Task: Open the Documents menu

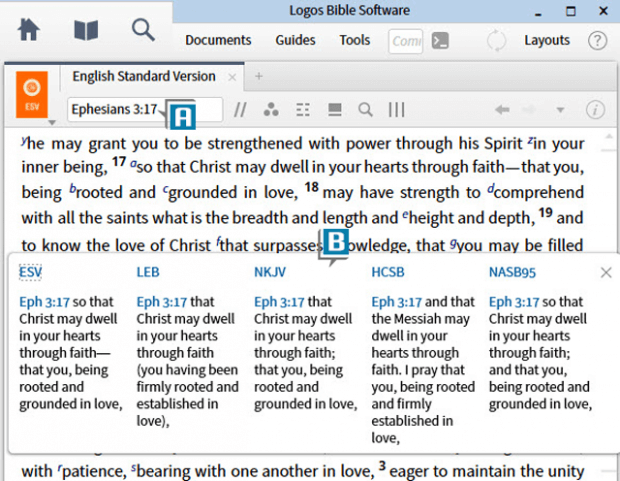Action: pyautogui.click(x=218, y=41)
